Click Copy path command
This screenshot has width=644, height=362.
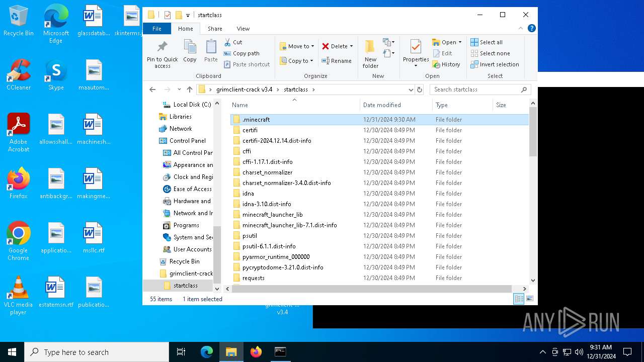tap(242, 53)
